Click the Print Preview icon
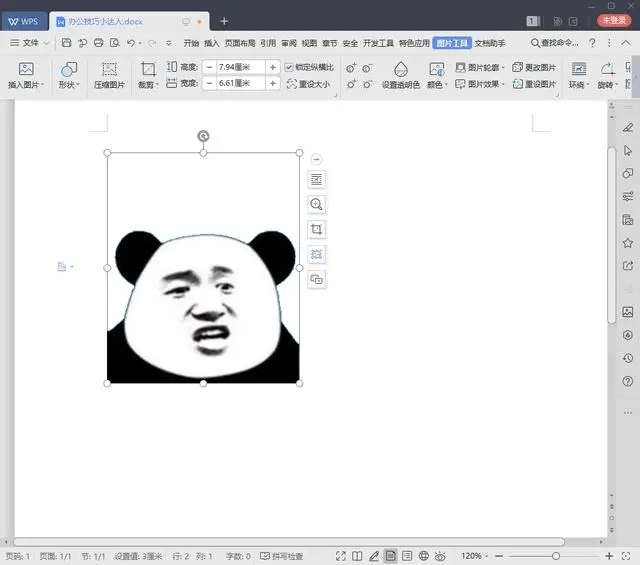Screen dimensions: 640x565 click(x=115, y=42)
